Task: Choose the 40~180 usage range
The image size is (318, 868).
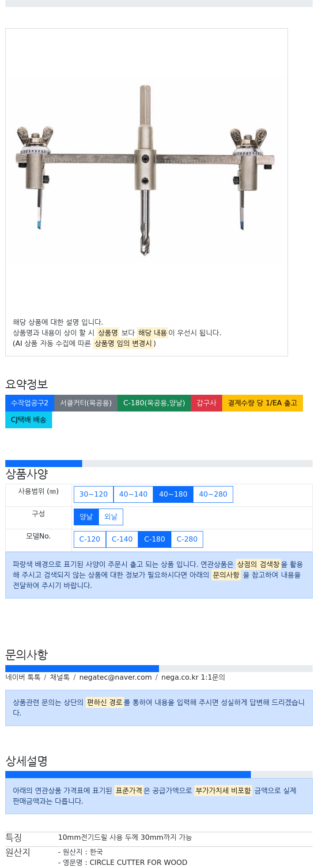Action: click(x=173, y=494)
